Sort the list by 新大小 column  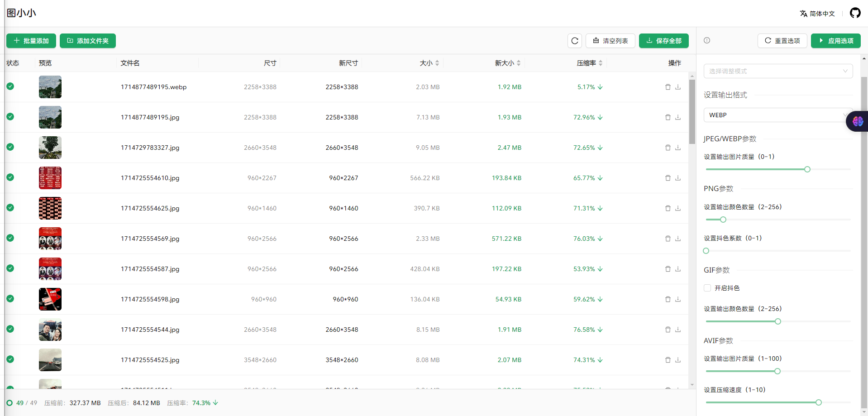click(x=507, y=63)
